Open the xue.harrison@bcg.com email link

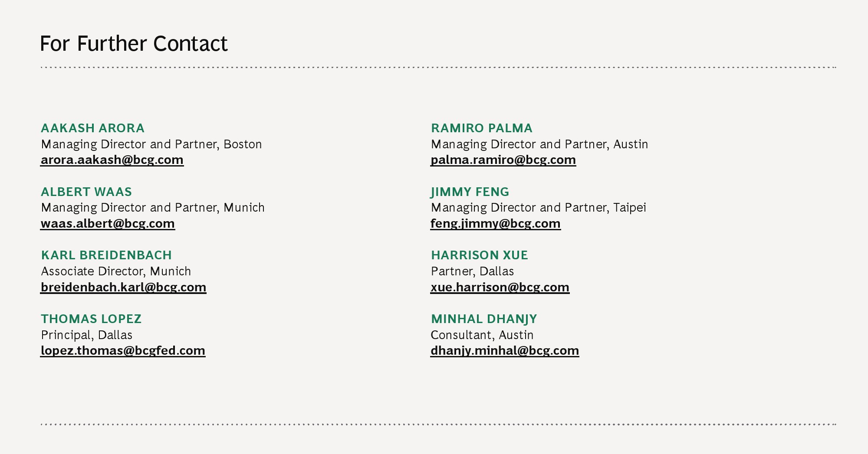500,287
